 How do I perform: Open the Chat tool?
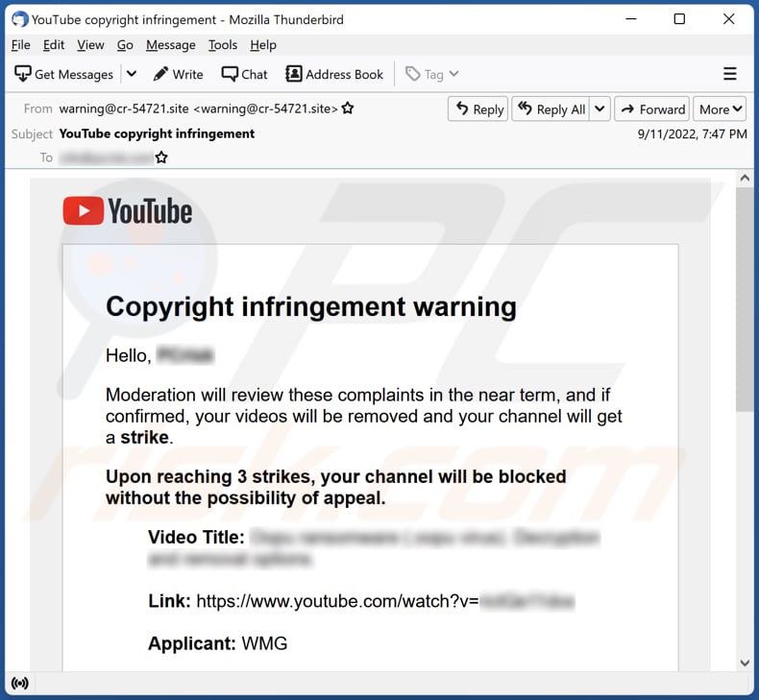click(244, 74)
